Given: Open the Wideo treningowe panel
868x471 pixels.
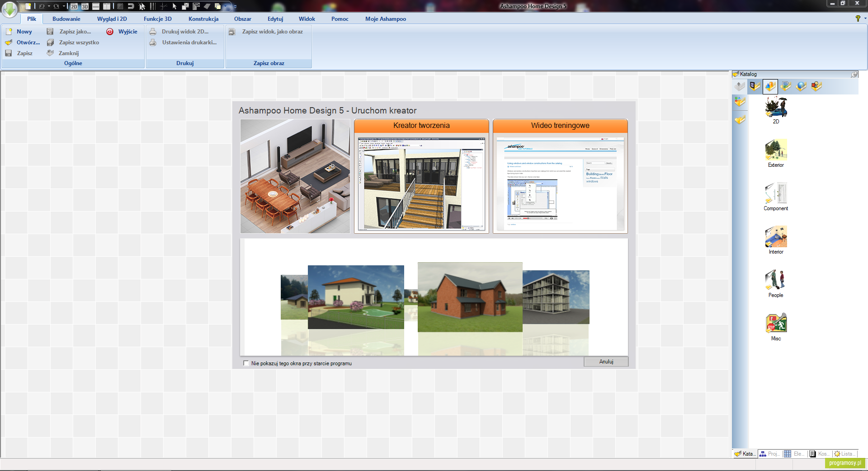Looking at the screenshot, I should 560,176.
